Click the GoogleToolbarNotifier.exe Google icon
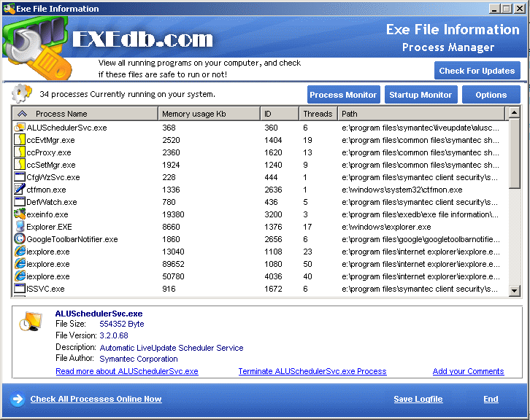Viewport: 530px width, 420px height. pyautogui.click(x=20, y=239)
